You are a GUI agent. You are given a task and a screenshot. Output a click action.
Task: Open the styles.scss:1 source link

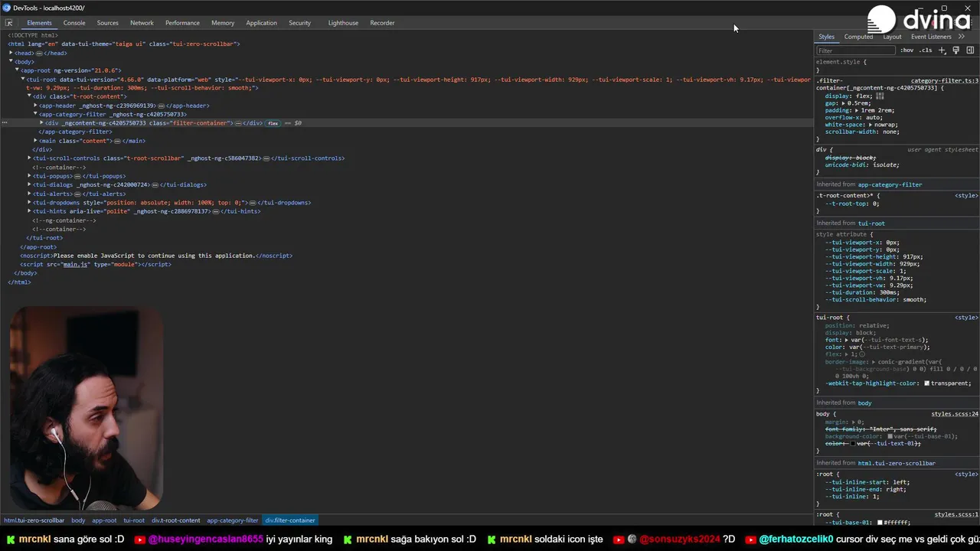tap(956, 514)
